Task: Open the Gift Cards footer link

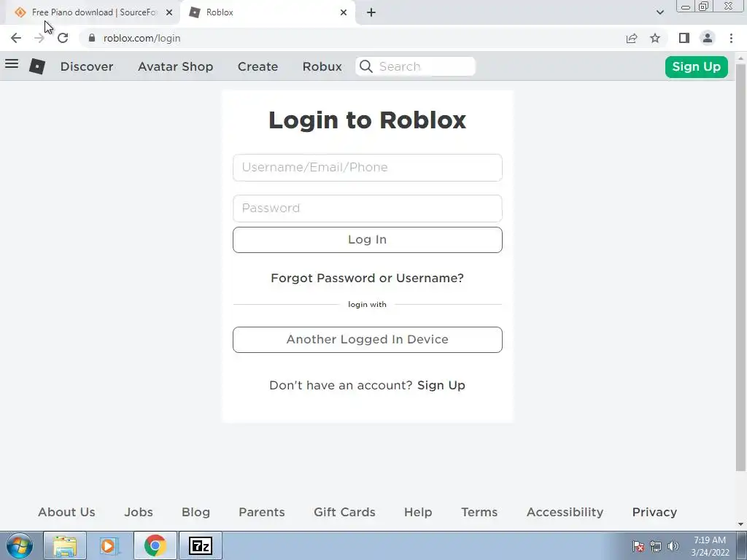Action: pyautogui.click(x=344, y=512)
